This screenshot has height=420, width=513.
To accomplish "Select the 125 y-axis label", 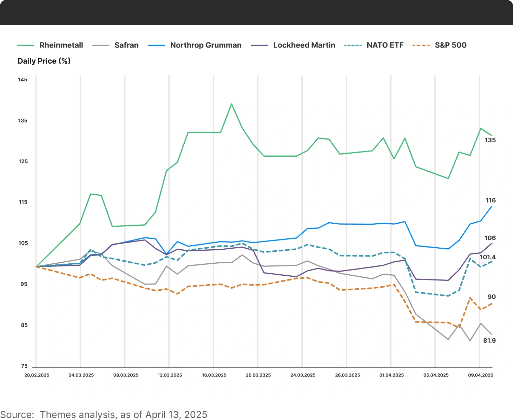I will 23,161.
